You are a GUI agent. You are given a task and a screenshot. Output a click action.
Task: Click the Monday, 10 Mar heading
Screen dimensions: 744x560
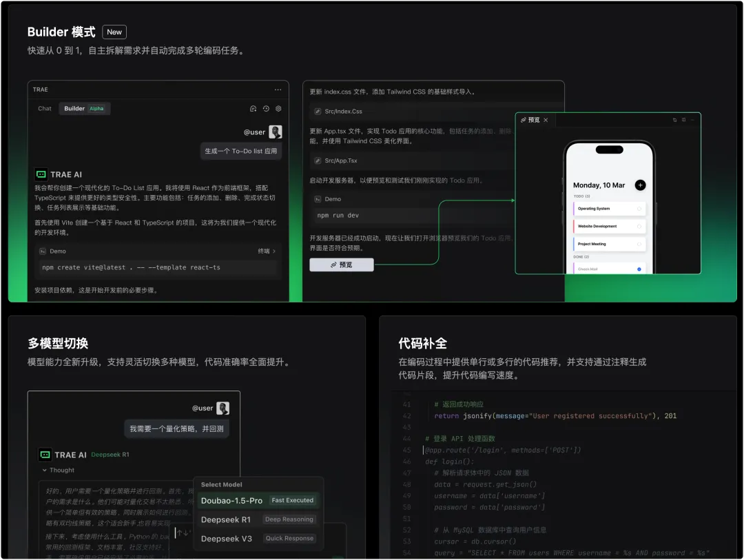tap(599, 185)
